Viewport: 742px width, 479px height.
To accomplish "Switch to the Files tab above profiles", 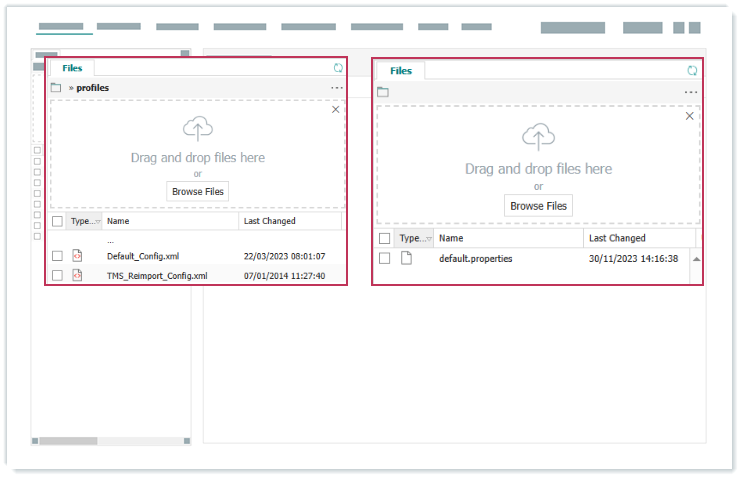I will pyautogui.click(x=72, y=68).
